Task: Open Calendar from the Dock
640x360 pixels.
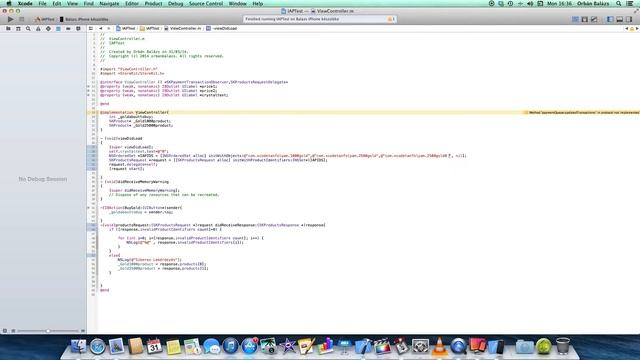Action: point(154,347)
